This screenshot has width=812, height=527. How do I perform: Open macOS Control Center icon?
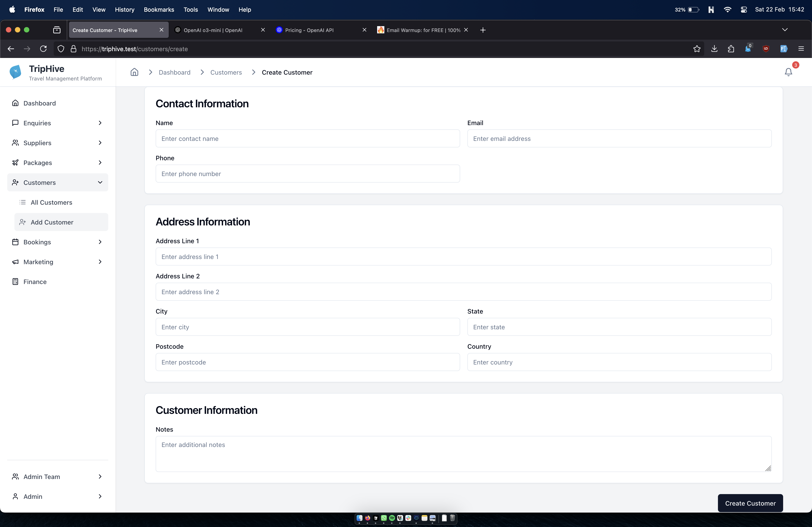click(x=744, y=9)
